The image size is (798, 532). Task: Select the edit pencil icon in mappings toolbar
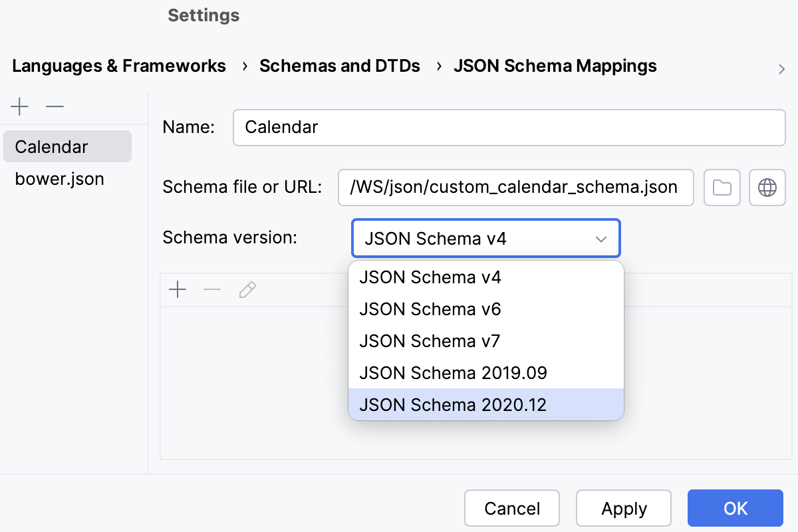[247, 289]
